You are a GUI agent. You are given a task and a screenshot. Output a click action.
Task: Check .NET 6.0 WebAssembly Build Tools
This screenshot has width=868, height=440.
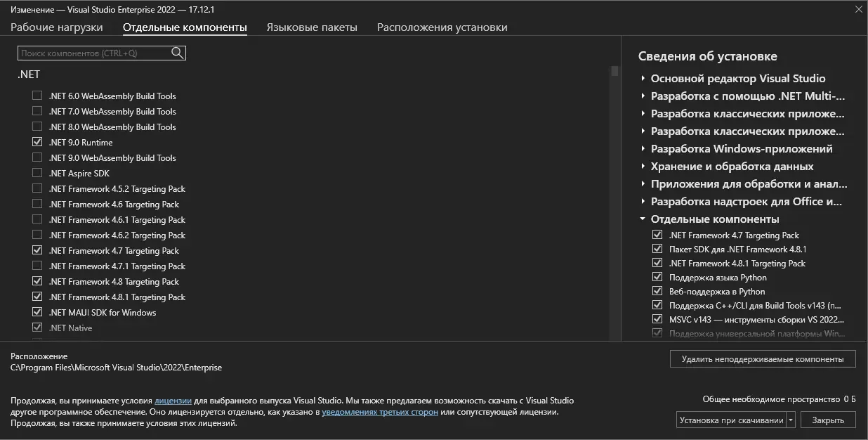(37, 96)
